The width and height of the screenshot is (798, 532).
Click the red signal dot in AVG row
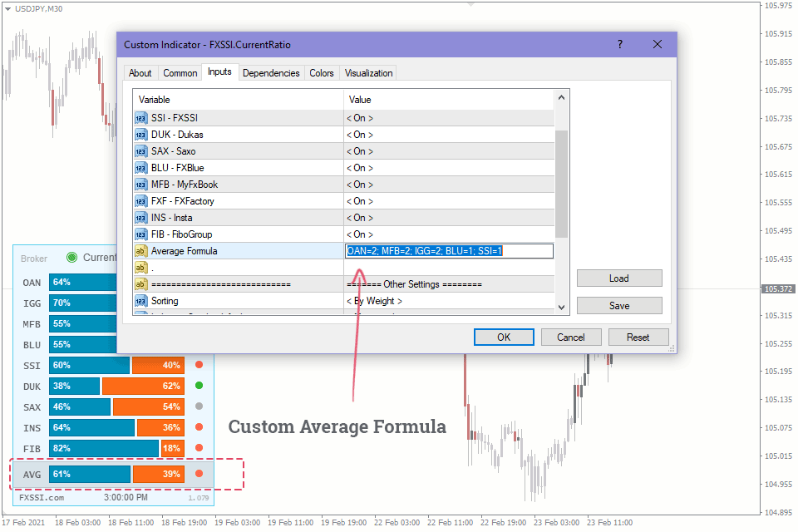point(199,474)
